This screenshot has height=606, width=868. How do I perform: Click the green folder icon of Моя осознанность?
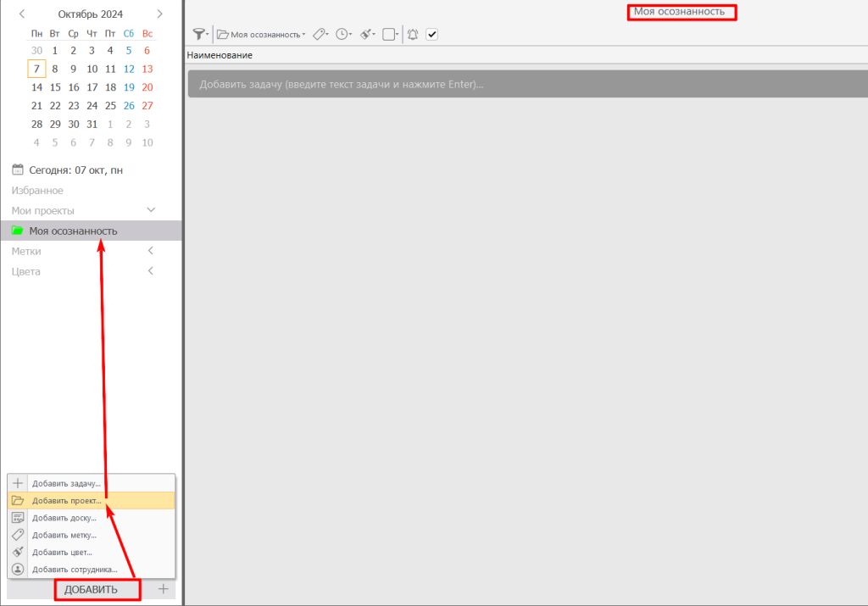(x=18, y=231)
